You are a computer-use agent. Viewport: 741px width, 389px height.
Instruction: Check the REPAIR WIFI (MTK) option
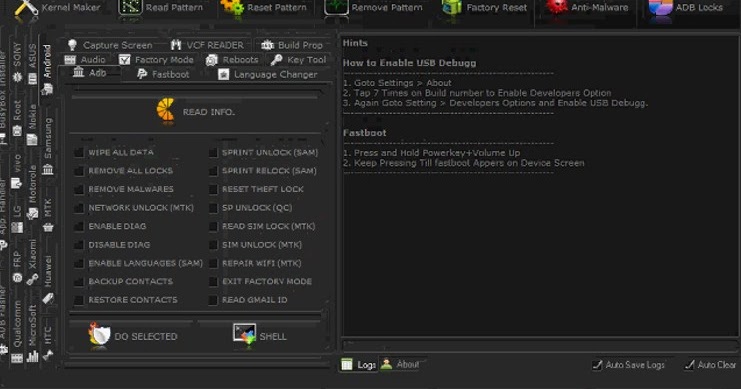[x=213, y=263]
